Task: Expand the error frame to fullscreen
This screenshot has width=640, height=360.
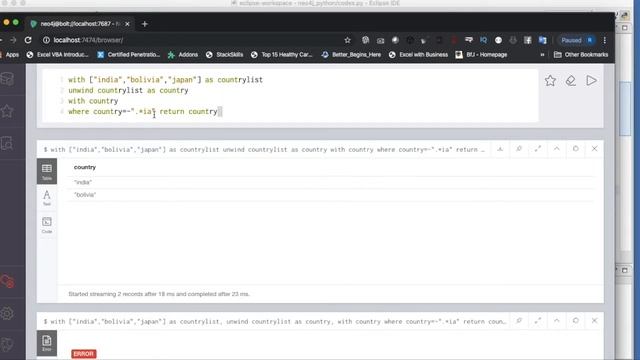Action: click(538, 321)
